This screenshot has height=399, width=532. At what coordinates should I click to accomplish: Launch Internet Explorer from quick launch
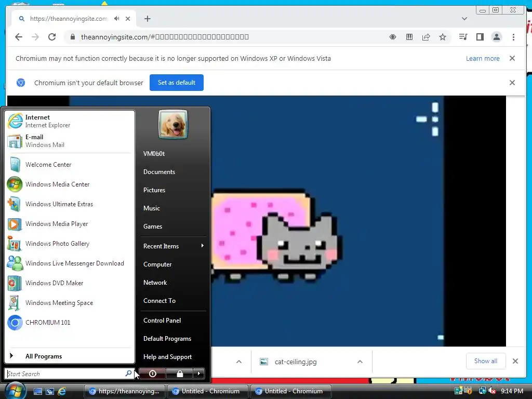pos(62,391)
